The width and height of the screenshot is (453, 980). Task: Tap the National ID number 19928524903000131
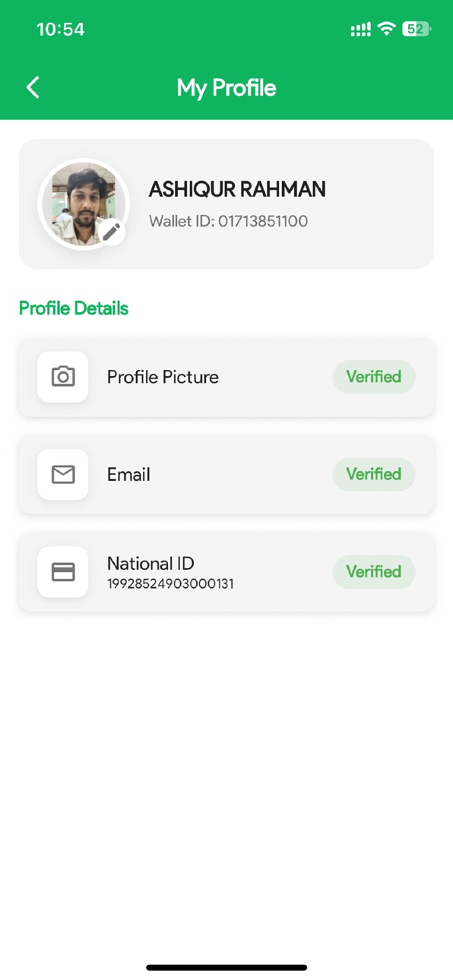[x=170, y=584]
